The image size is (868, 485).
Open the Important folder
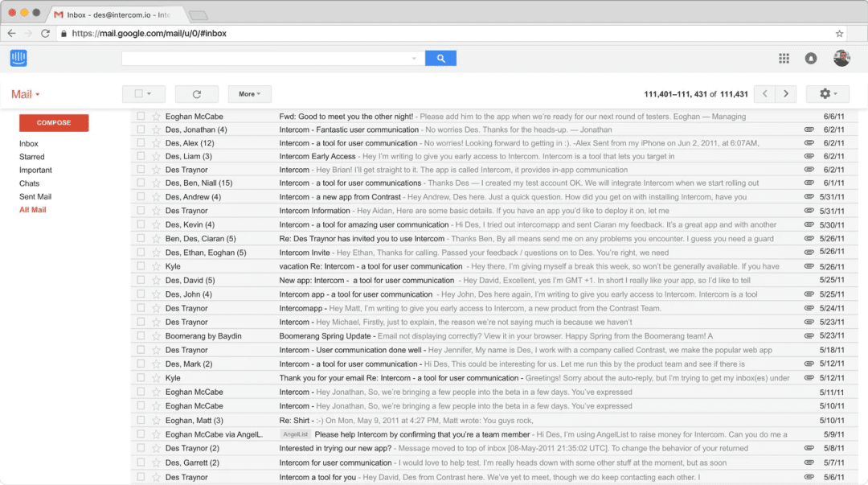(x=35, y=171)
